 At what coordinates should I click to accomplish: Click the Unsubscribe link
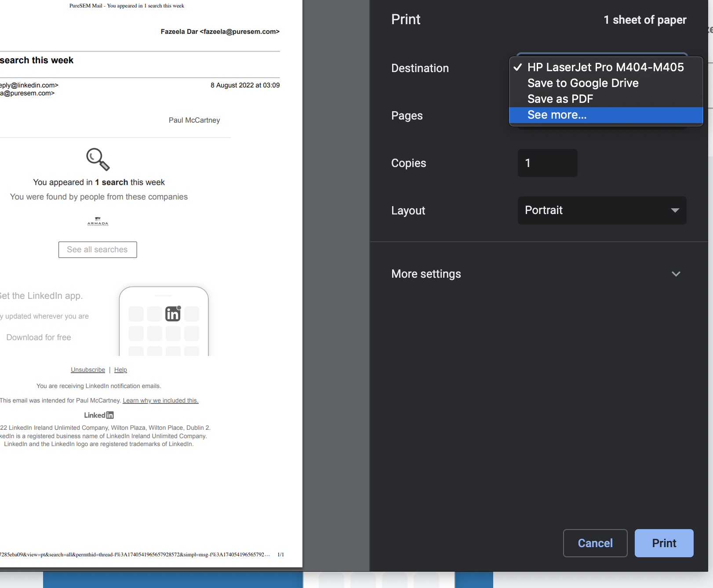88,370
